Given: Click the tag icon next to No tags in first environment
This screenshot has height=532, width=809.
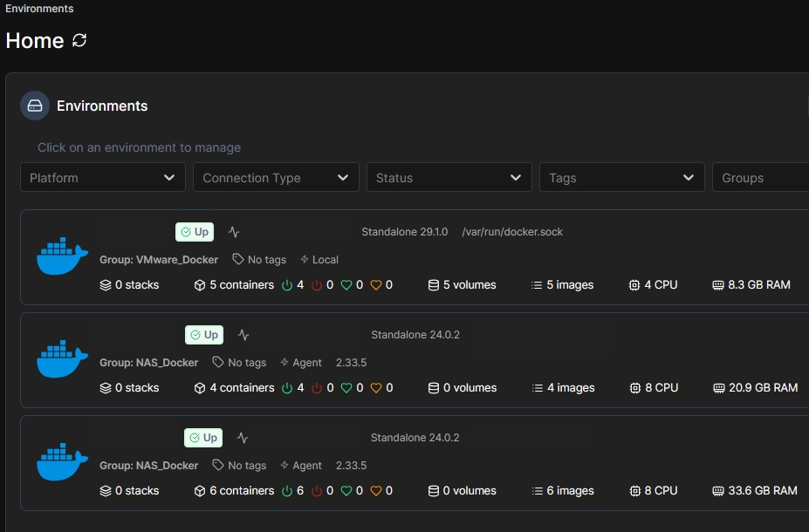Looking at the screenshot, I should click(x=237, y=260).
